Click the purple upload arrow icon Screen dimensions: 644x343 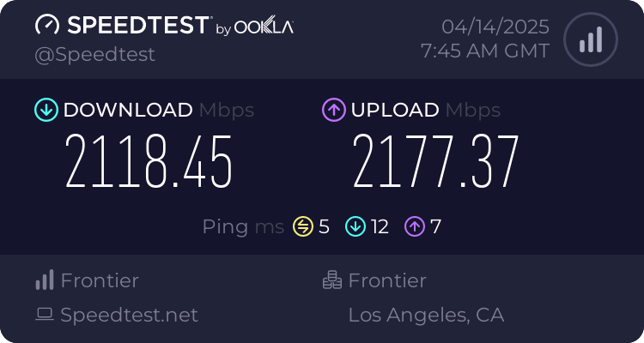click(x=333, y=110)
